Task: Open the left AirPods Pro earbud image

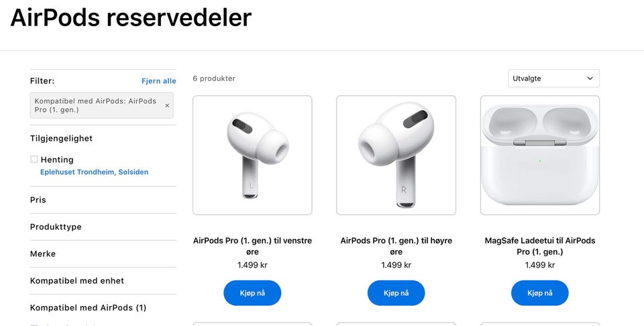Action: pos(252,155)
